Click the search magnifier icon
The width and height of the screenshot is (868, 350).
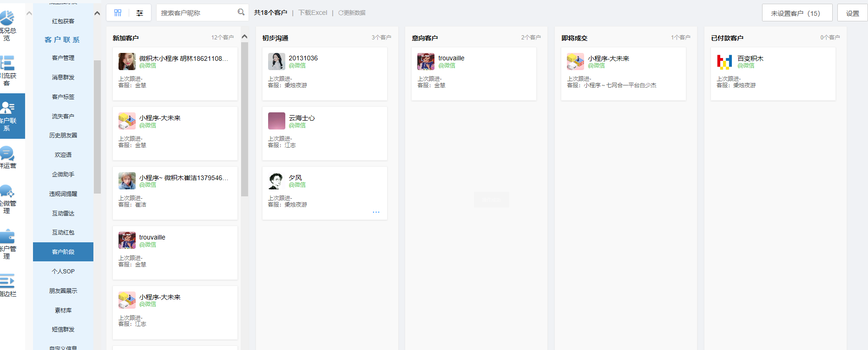[241, 12]
